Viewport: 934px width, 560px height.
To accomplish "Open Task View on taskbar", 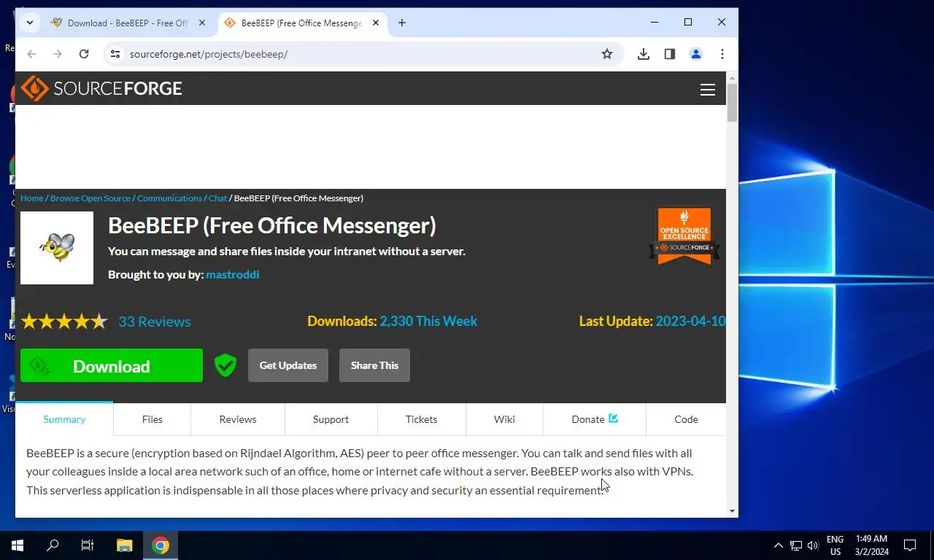I will pyautogui.click(x=88, y=545).
